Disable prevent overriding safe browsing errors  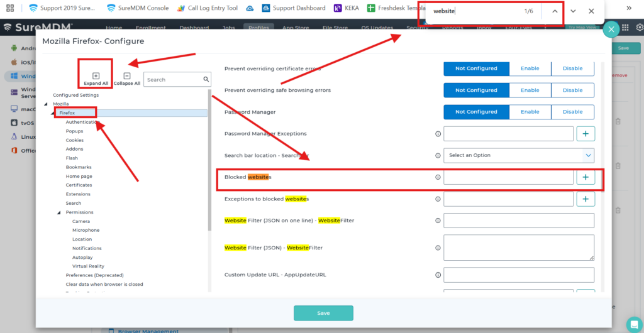tap(572, 90)
